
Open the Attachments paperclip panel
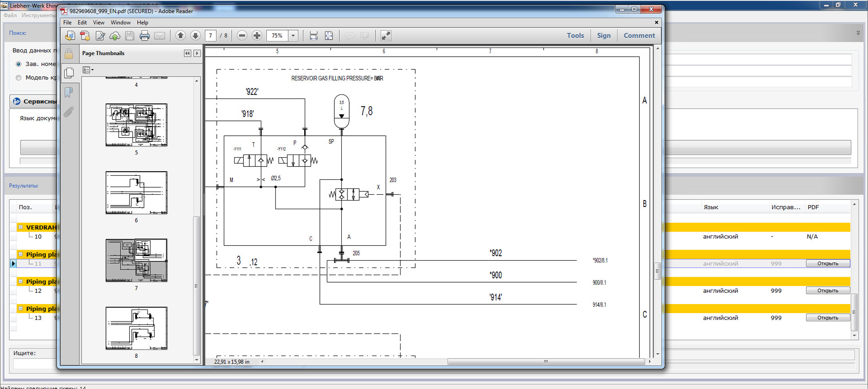click(69, 112)
